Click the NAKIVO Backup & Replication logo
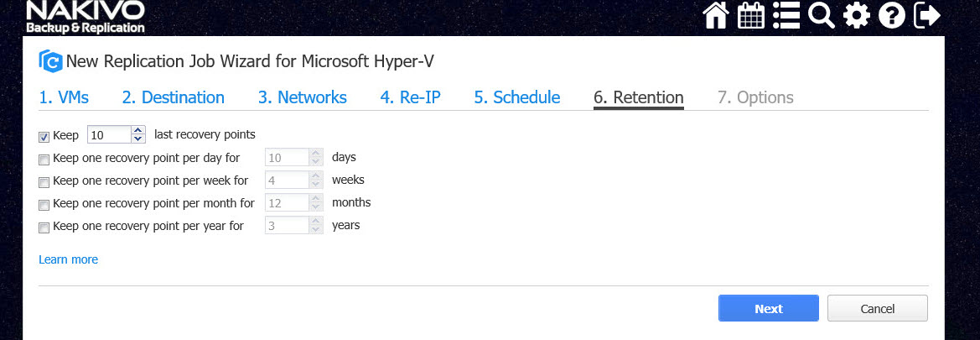 pyautogui.click(x=86, y=17)
